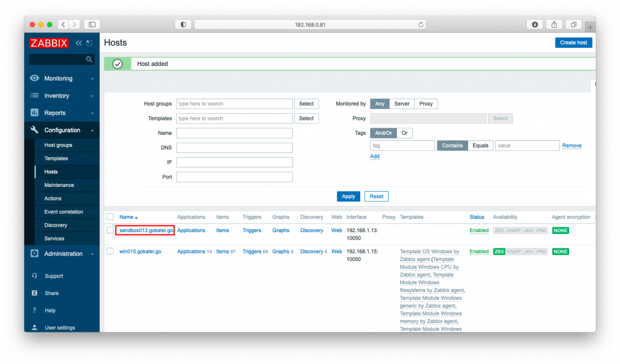Click the Monitoring eye icon in sidebar
Viewport: 620px width, 364px height.
[35, 78]
